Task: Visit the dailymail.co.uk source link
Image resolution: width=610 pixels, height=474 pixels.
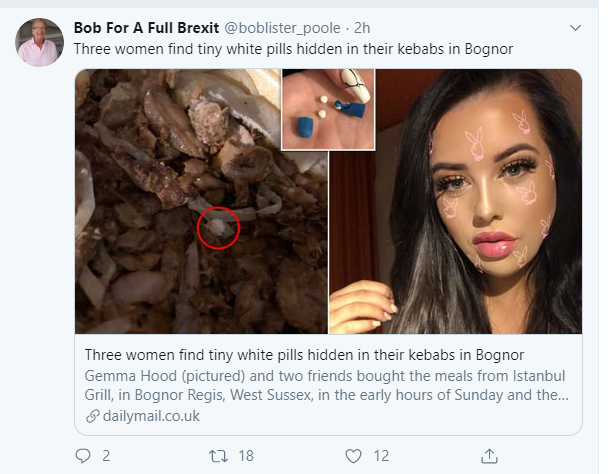Action: coord(150,416)
